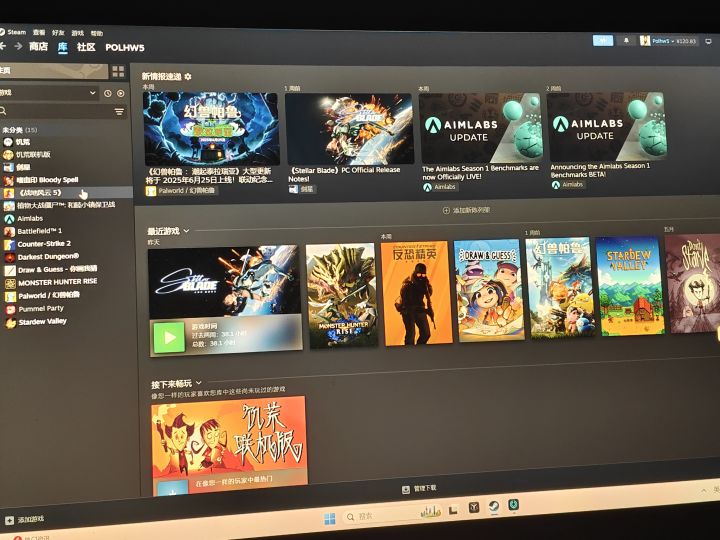The height and width of the screenshot is (540, 720).
Task: Play Stellar Blade with green play button
Action: click(x=169, y=338)
